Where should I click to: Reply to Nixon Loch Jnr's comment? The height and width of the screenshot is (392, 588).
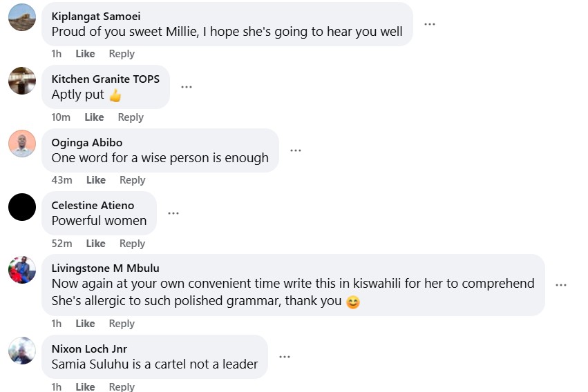(x=122, y=386)
